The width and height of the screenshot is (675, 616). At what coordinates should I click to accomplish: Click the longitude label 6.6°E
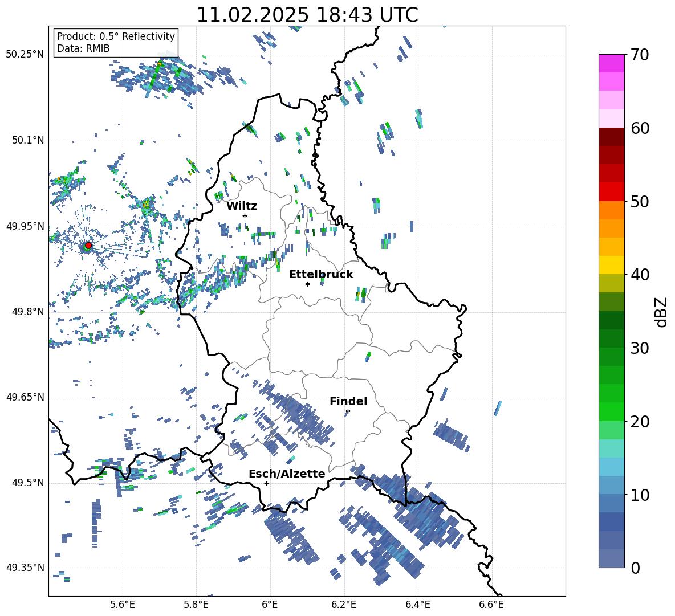(491, 605)
